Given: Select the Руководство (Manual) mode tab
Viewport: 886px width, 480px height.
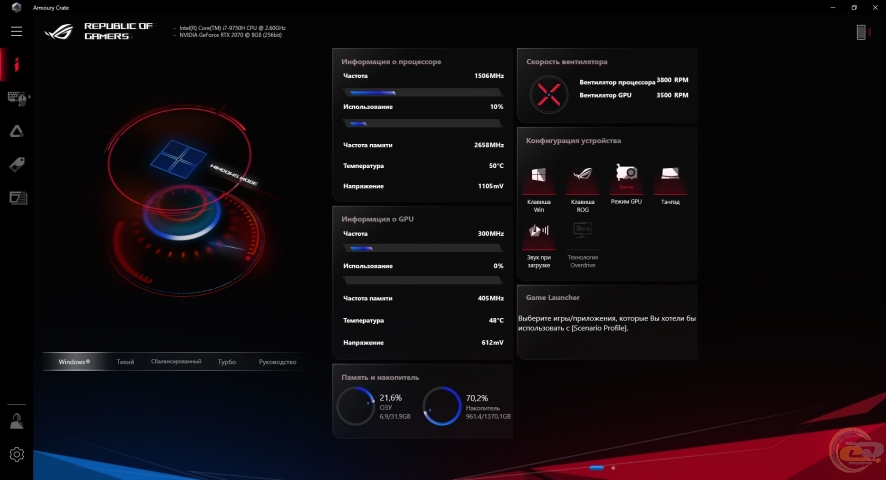Looking at the screenshot, I should tap(277, 362).
